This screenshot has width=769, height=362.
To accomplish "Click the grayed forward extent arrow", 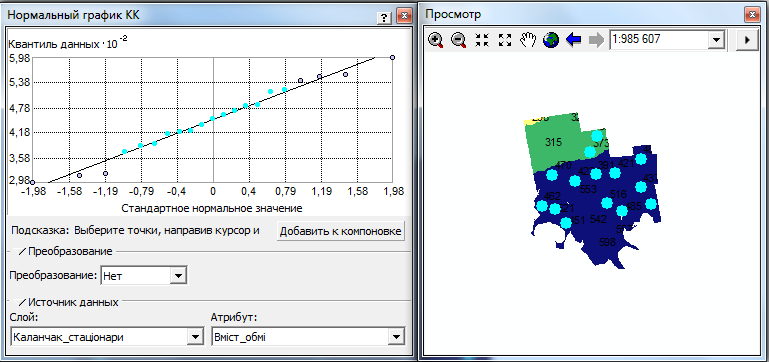I will [x=596, y=40].
